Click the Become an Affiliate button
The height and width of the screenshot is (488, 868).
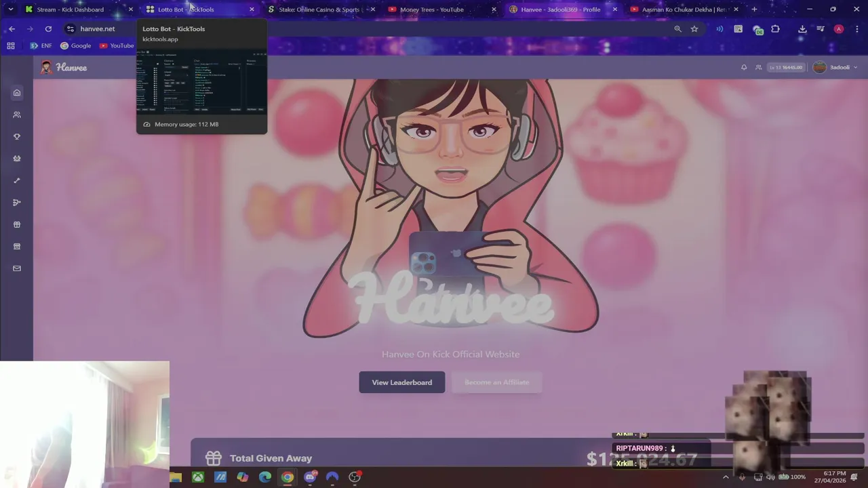click(496, 382)
